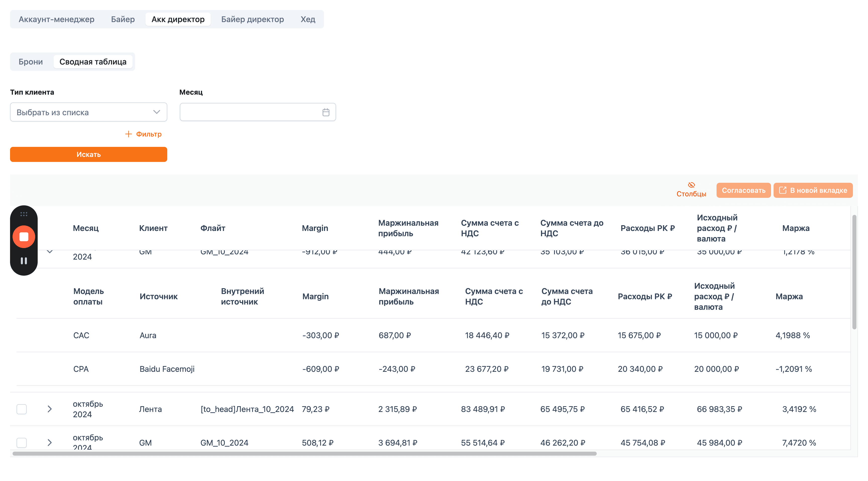
Task: Click the horizontal table scrollbar
Action: [x=304, y=453]
